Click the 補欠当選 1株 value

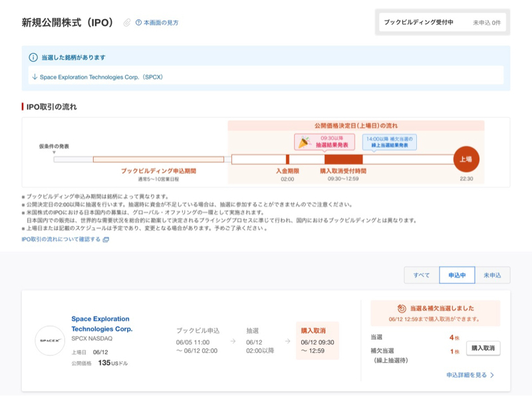pos(454,351)
